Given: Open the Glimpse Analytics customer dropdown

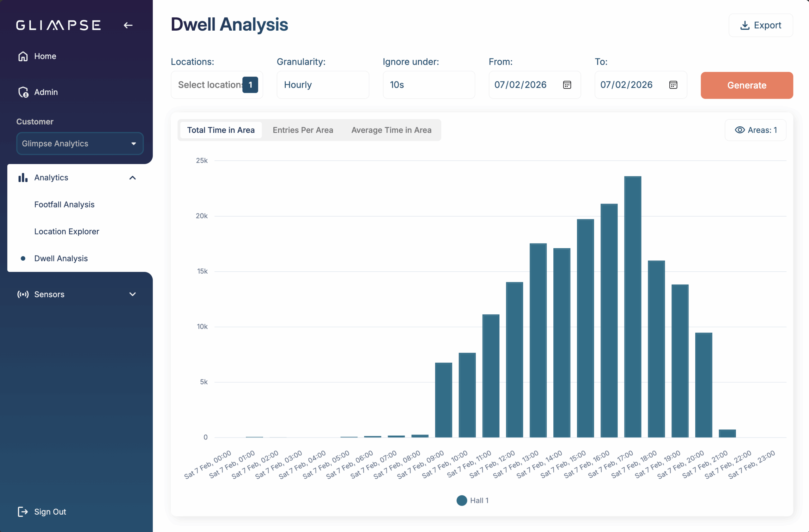Looking at the screenshot, I should coord(80,144).
